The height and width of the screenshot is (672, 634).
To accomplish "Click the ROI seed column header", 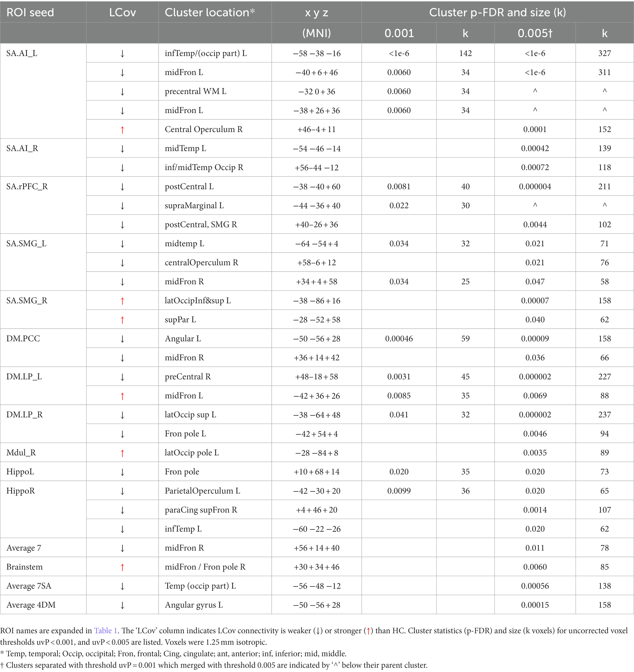I will pos(30,13).
